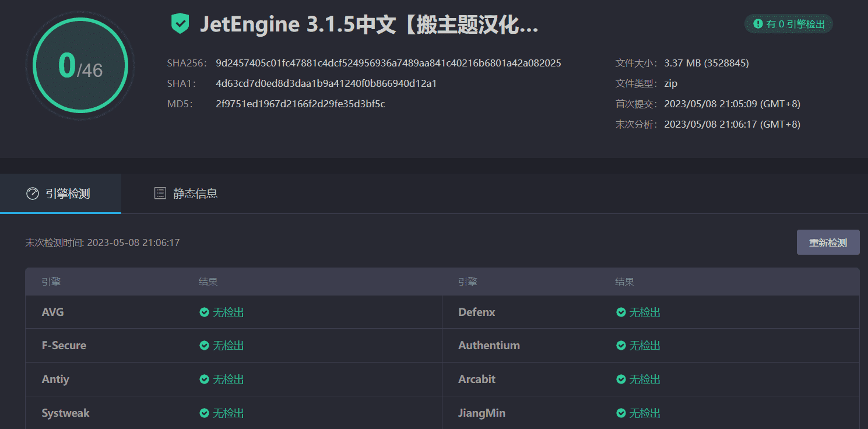Click the Systweak engine name
This screenshot has height=429, width=868.
click(66, 413)
